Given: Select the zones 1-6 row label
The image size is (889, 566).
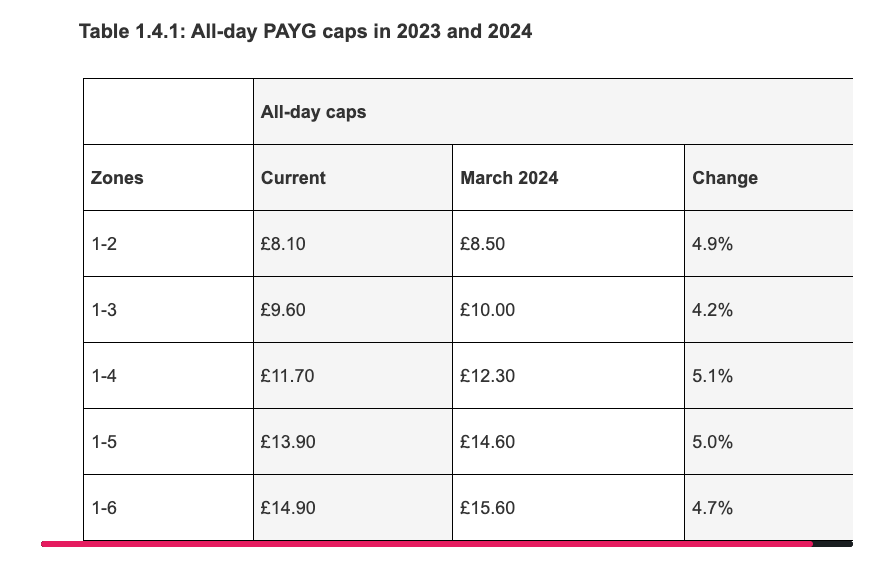Looking at the screenshot, I should click(168, 508).
